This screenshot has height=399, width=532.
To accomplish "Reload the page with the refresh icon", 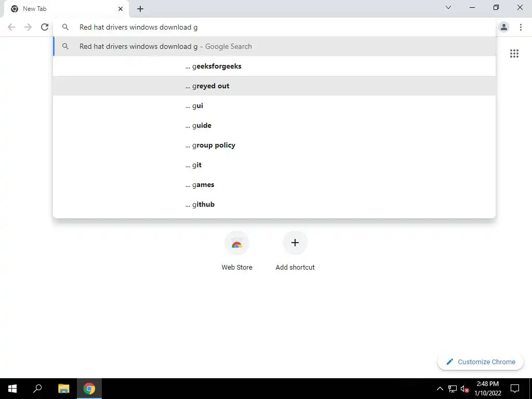I will pos(45,27).
